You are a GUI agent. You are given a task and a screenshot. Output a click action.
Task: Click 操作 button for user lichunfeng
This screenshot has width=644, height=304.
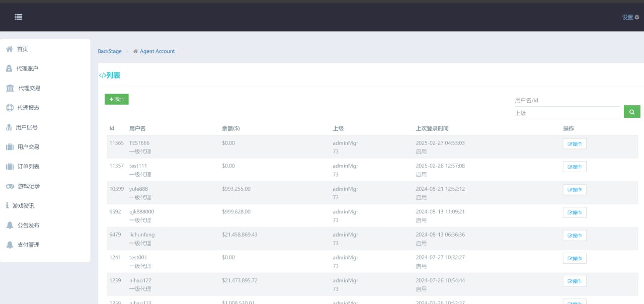575,236
